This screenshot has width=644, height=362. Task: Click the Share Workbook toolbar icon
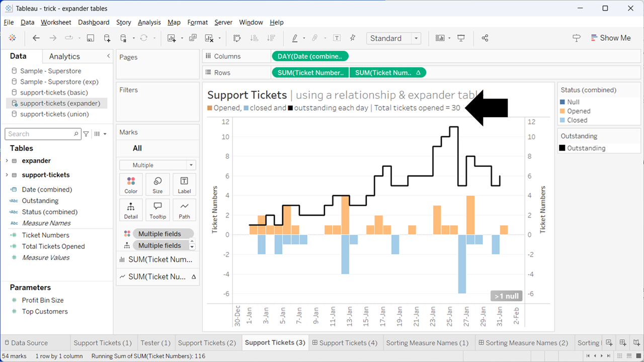[485, 38]
